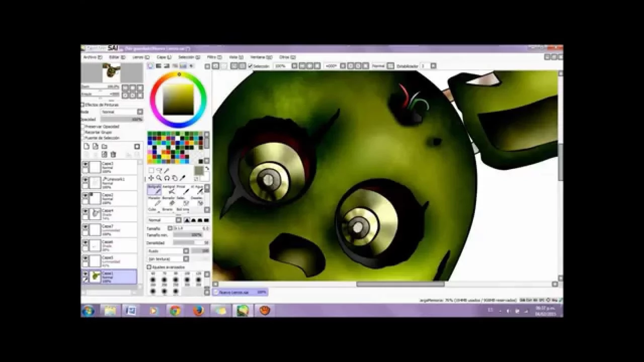Open the sin textura dropdown
Viewport: 644px width, 362px height.
[x=186, y=258]
